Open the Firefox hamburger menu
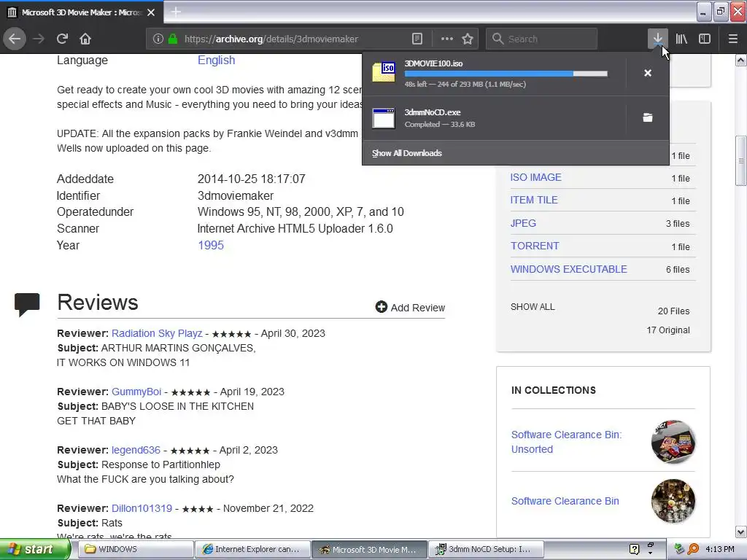The height and width of the screenshot is (560, 747). 732,39
